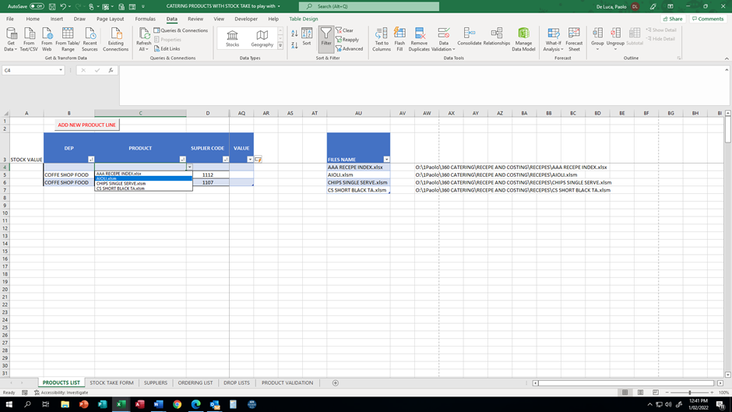The height and width of the screenshot is (412, 732).
Task: Click the Share button
Action: 673,19
